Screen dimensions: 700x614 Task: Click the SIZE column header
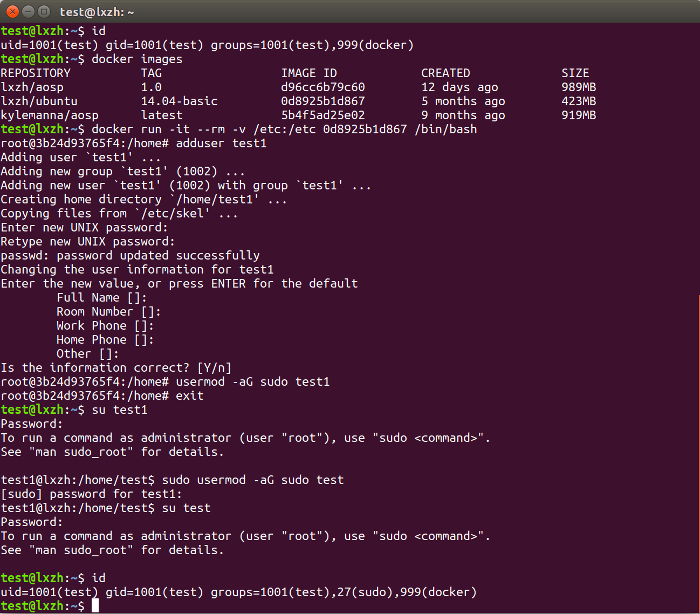(x=575, y=73)
